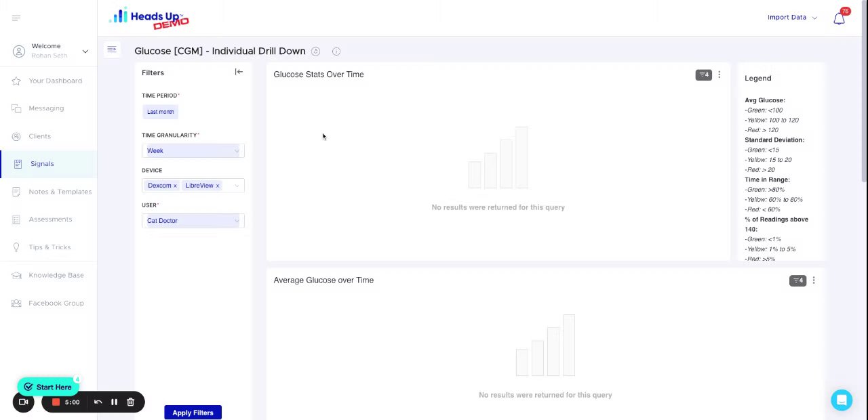Click the Start Here checklist button
868x420 pixels.
click(48, 387)
